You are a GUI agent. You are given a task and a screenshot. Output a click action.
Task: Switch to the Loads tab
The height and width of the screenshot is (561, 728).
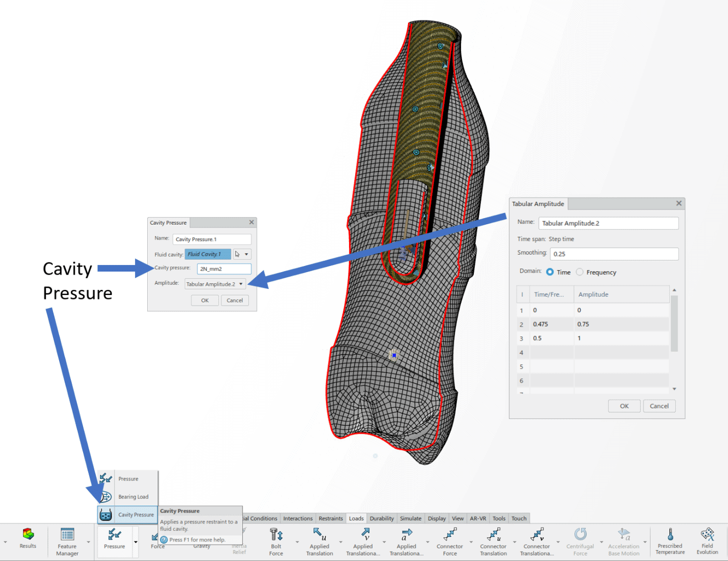pyautogui.click(x=357, y=519)
